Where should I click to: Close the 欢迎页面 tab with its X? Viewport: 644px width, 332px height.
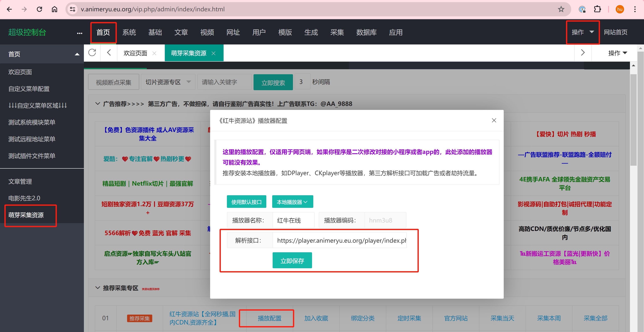pyautogui.click(x=154, y=53)
